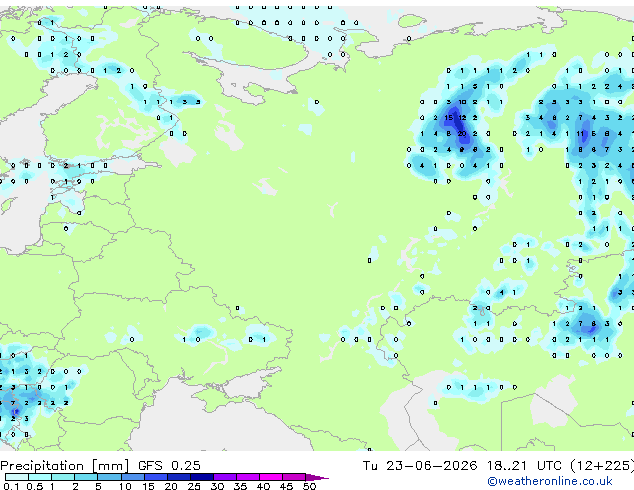Click the '15' precipitation value on map

pos(448,118)
